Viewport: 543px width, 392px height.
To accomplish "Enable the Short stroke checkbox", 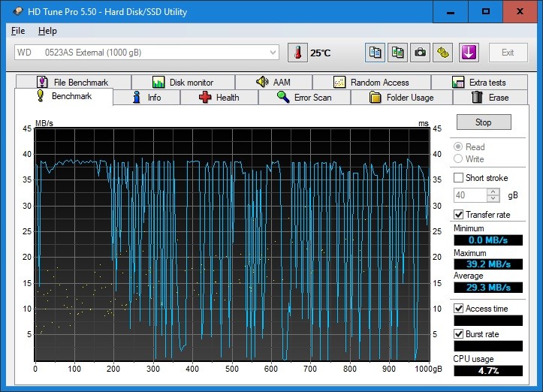I will [458, 178].
